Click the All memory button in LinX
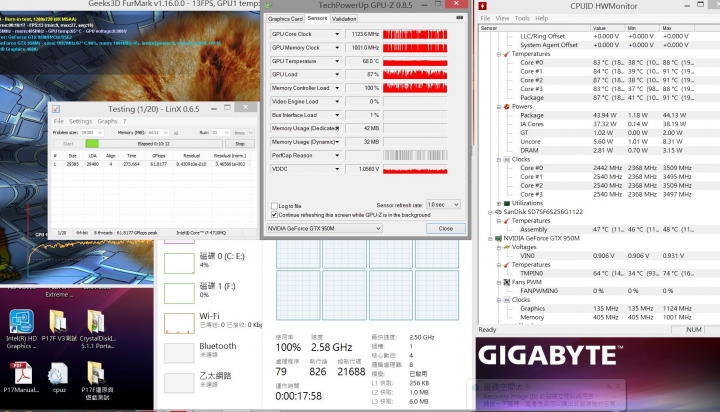The width and height of the screenshot is (720, 412). (176, 133)
